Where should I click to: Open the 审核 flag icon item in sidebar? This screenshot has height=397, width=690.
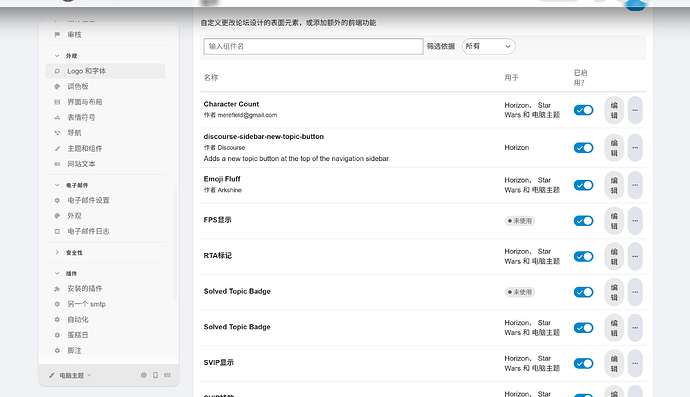coord(57,35)
